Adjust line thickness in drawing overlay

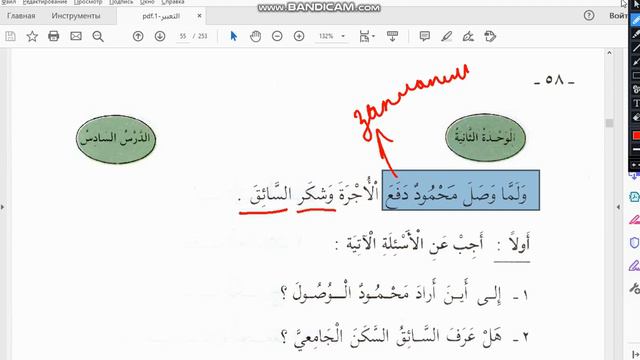[636, 149]
